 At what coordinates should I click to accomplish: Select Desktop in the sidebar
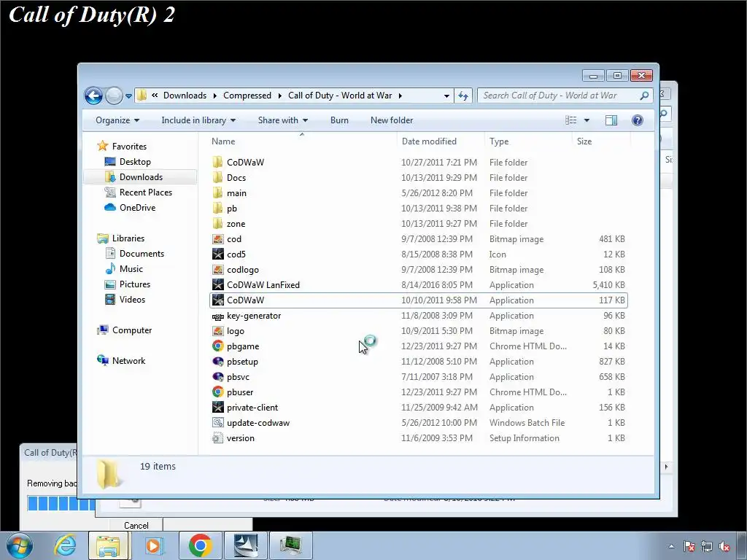pos(127,162)
